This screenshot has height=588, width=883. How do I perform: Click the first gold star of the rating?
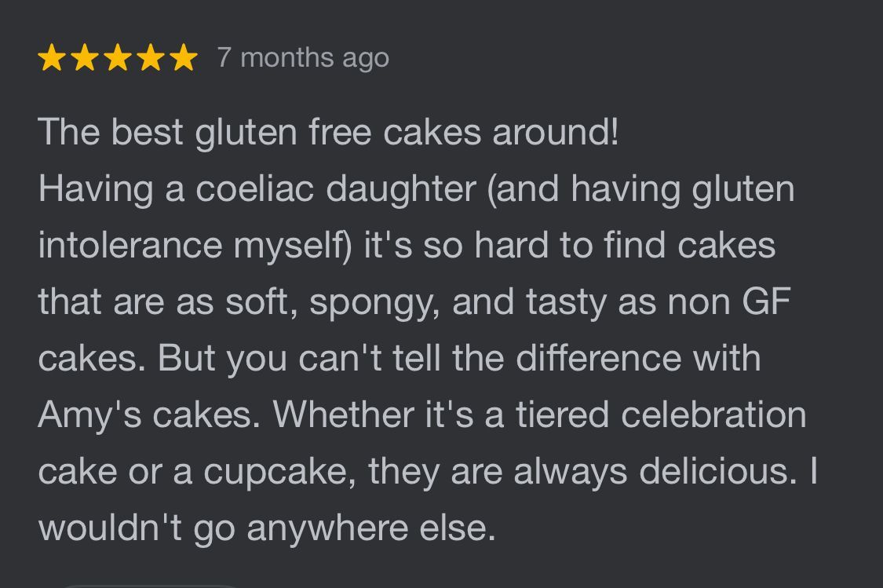[52, 58]
